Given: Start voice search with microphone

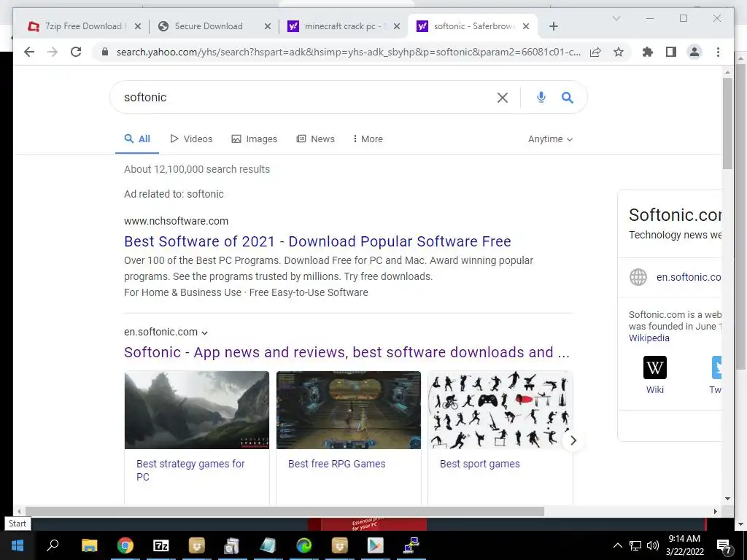Looking at the screenshot, I should point(541,97).
